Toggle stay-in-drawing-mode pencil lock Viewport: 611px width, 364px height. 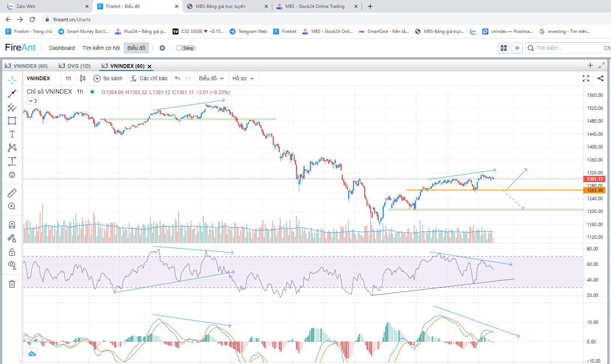pos(12,238)
